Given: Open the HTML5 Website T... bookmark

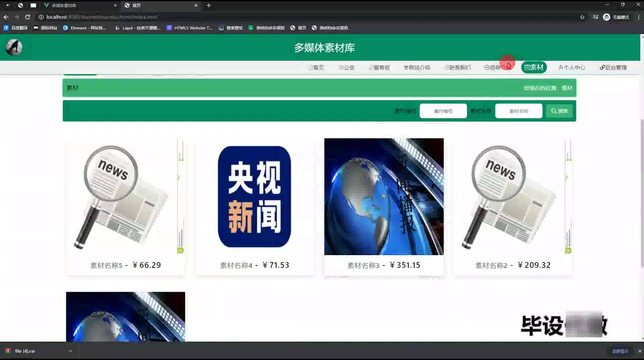Looking at the screenshot, I should point(190,28).
